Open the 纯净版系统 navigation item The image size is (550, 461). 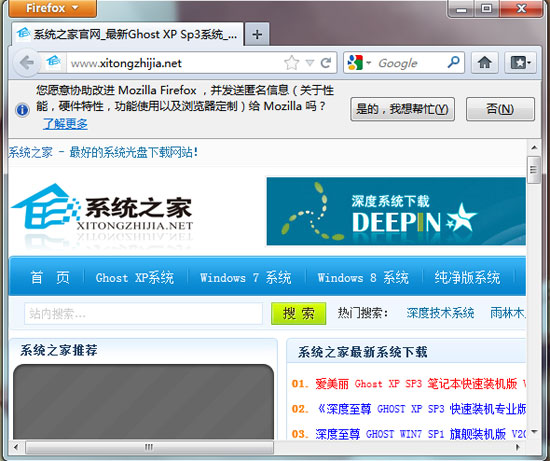point(467,278)
